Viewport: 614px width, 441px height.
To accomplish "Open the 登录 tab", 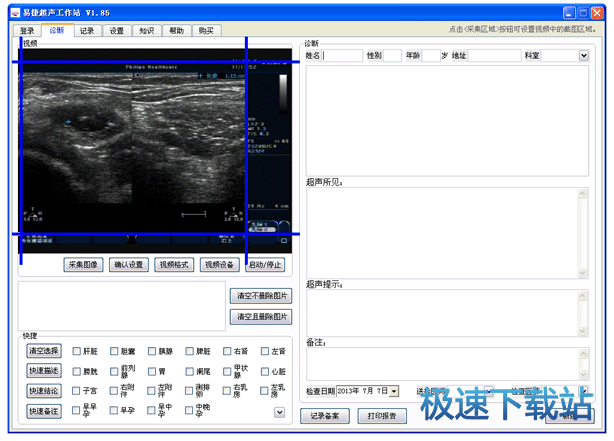I will tap(27, 31).
